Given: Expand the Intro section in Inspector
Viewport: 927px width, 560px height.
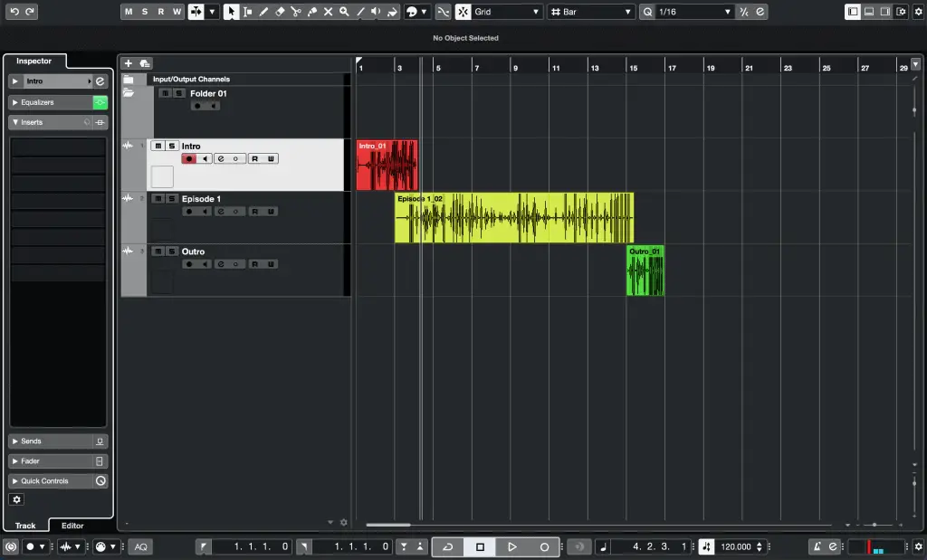Looking at the screenshot, I should point(15,81).
